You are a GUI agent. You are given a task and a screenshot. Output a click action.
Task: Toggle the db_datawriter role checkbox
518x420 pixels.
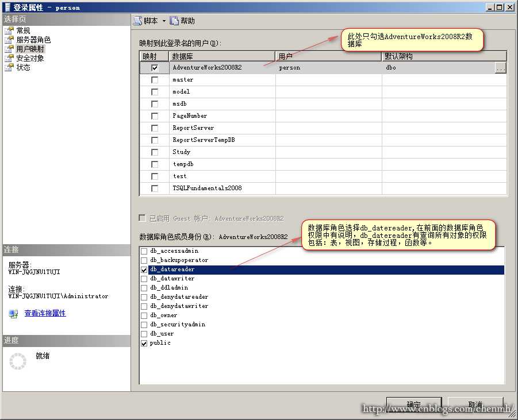144,279
